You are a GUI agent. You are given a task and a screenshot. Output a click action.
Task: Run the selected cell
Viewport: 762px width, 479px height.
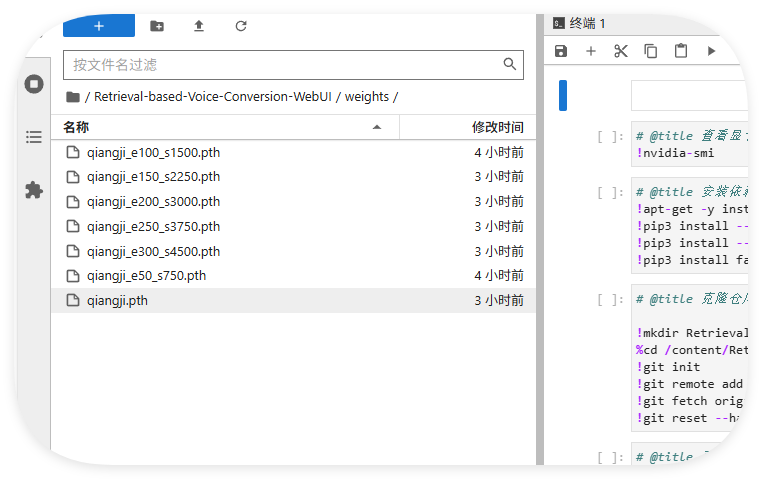(x=711, y=51)
